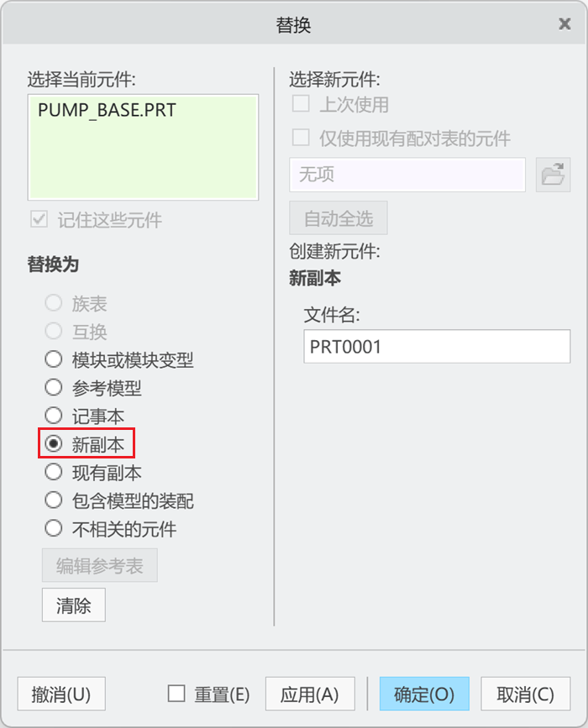
Task: Click the 无项 new component field
Action: pyautogui.click(x=407, y=175)
